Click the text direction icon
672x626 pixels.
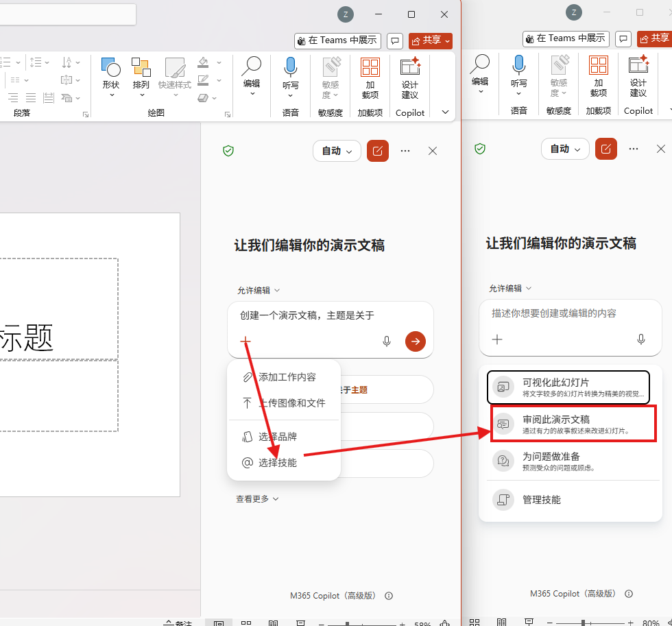tap(67, 62)
